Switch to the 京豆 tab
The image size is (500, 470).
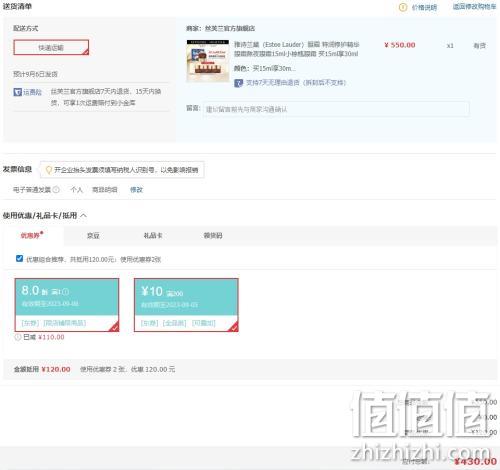pos(93,236)
